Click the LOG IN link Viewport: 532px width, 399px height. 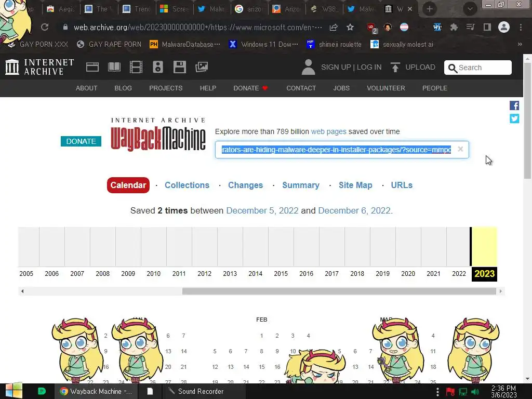(x=369, y=67)
